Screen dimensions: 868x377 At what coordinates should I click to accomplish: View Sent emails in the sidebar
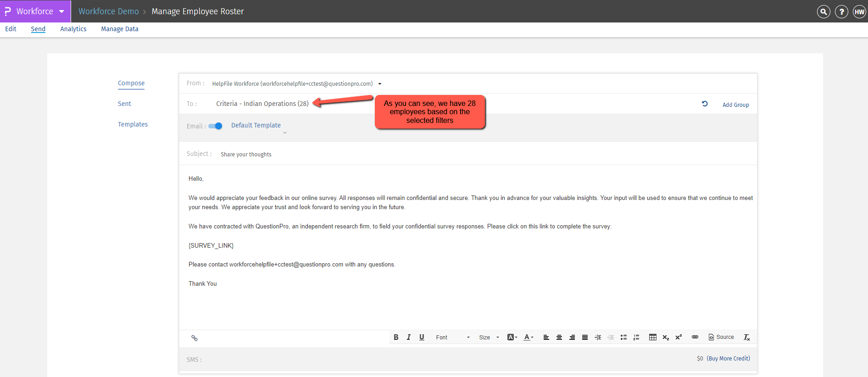pyautogui.click(x=124, y=104)
